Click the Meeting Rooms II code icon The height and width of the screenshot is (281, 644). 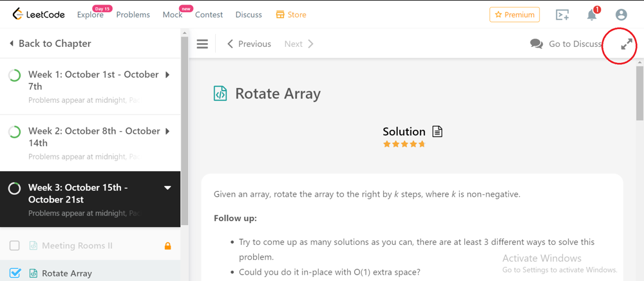33,246
